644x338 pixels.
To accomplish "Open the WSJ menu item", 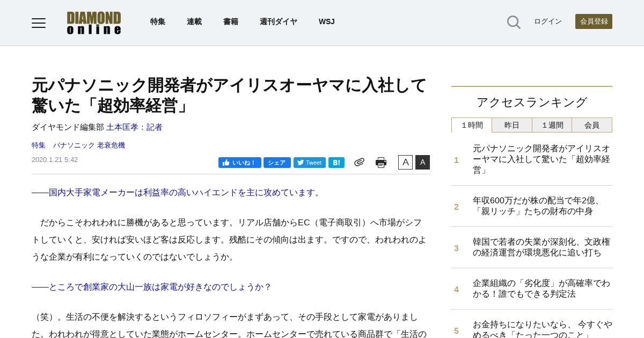I will 327,21.
